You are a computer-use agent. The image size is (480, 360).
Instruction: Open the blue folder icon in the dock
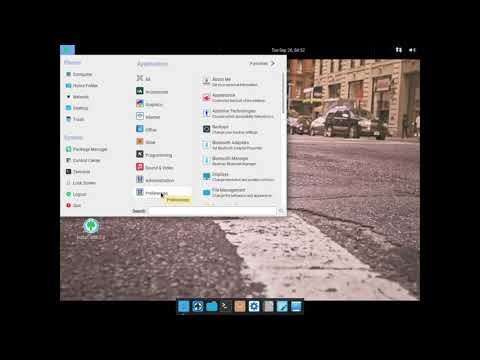(212, 306)
